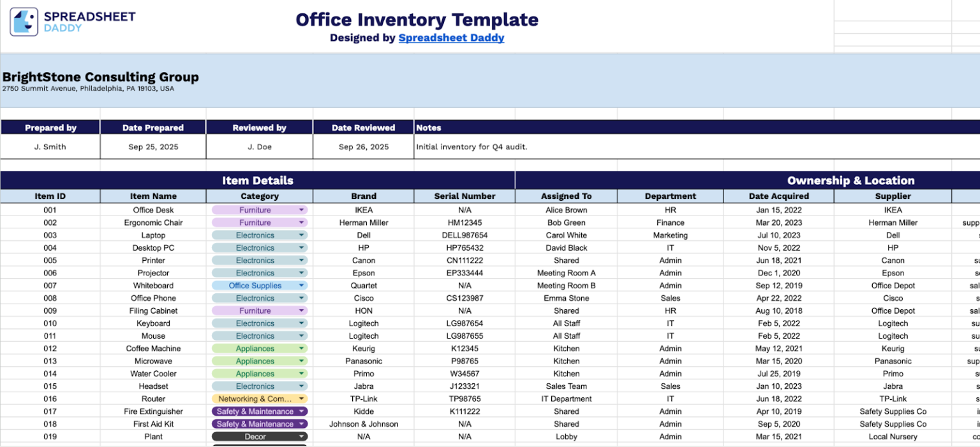The width and height of the screenshot is (980, 447).
Task: Open the Furniture category dropdown for Office Desk
Action: click(x=301, y=210)
